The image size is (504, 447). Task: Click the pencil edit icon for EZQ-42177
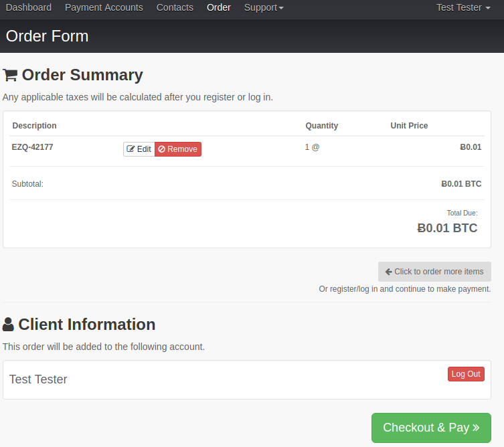pos(131,149)
